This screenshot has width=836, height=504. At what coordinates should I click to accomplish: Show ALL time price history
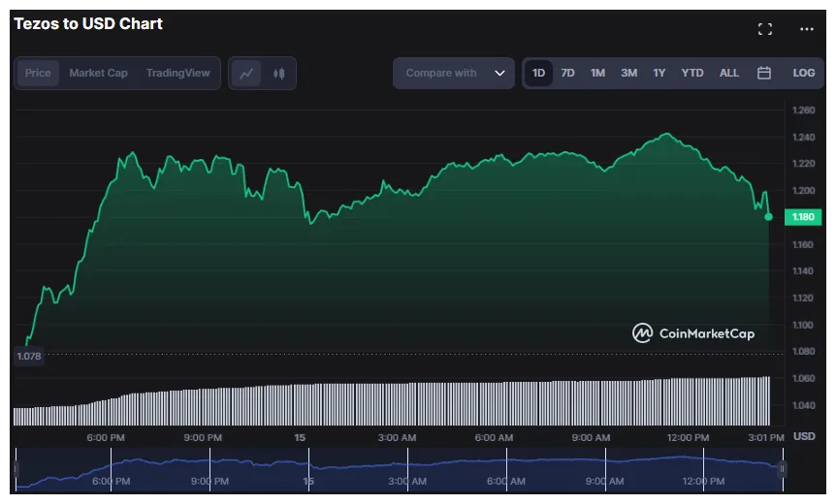729,73
